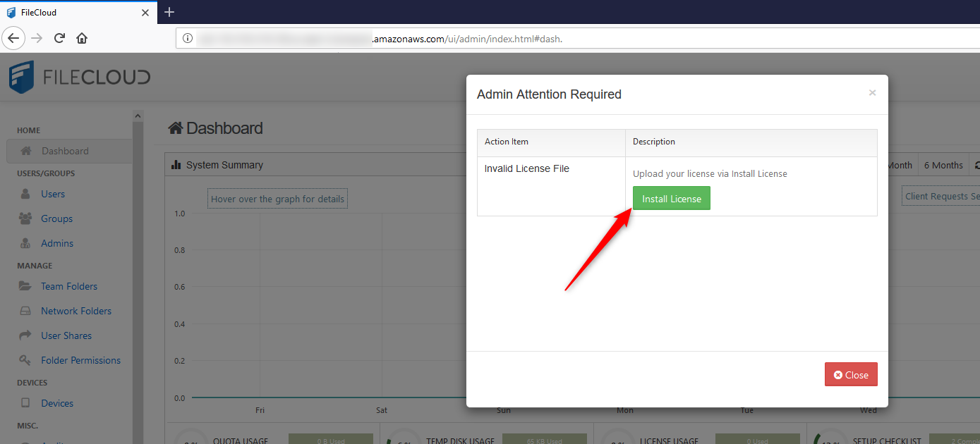
Task: Dismiss dialog with the X icon
Action: (x=872, y=93)
